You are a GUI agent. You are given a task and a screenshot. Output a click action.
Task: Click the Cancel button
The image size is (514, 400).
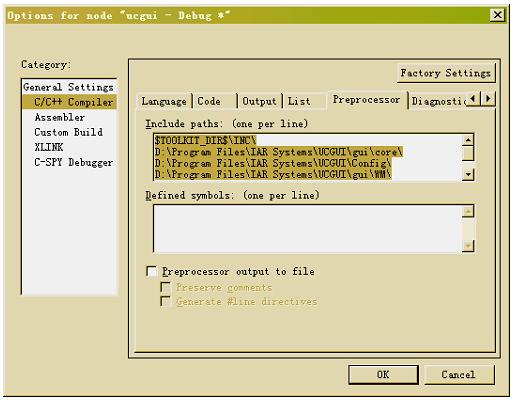459,375
